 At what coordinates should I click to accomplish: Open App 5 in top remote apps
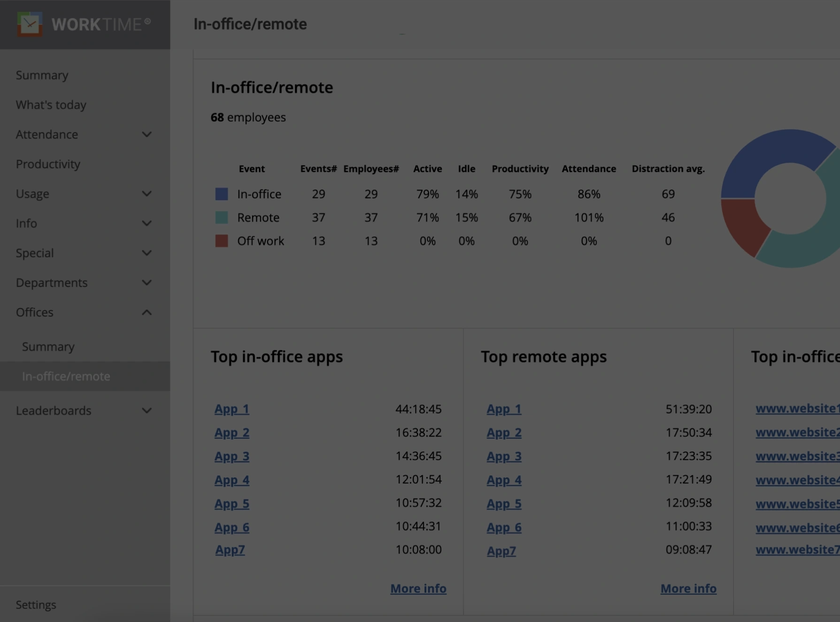504,504
